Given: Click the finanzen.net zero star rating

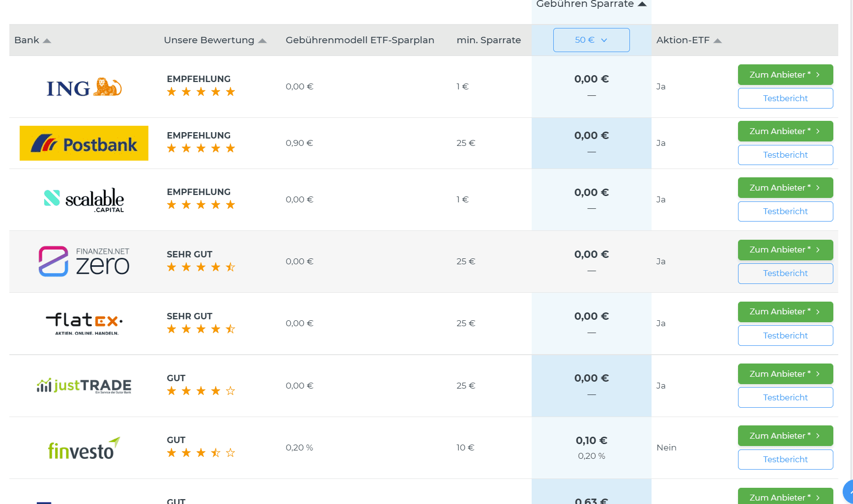Looking at the screenshot, I should pyautogui.click(x=201, y=267).
